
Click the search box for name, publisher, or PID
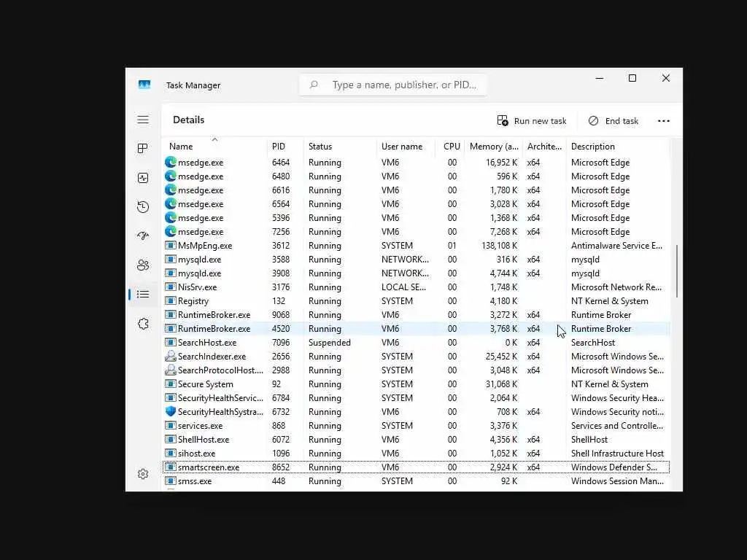coord(393,85)
